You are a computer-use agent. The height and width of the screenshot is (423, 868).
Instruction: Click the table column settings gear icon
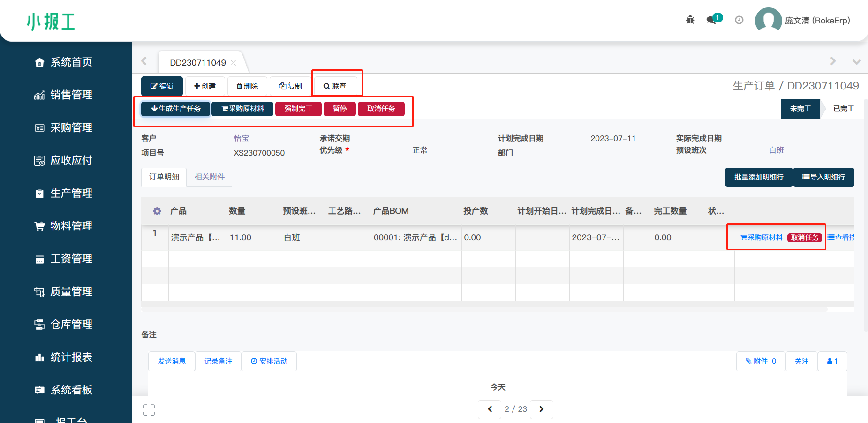tap(157, 211)
